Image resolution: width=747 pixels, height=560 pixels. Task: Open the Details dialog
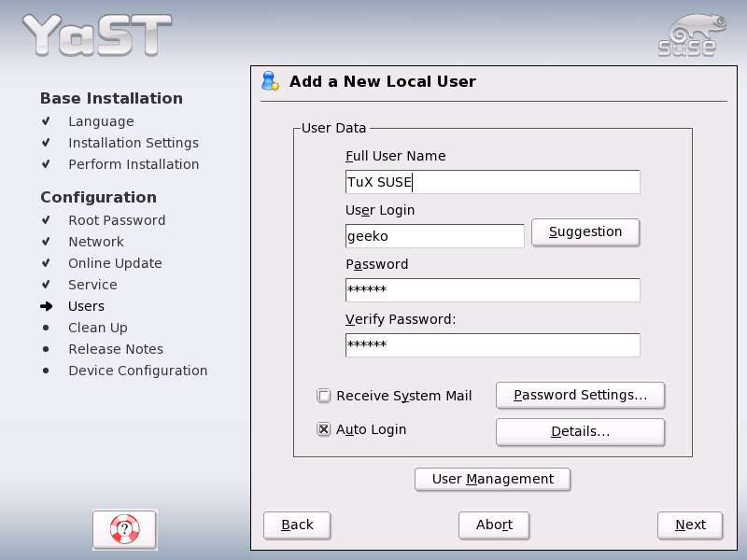pyautogui.click(x=580, y=431)
